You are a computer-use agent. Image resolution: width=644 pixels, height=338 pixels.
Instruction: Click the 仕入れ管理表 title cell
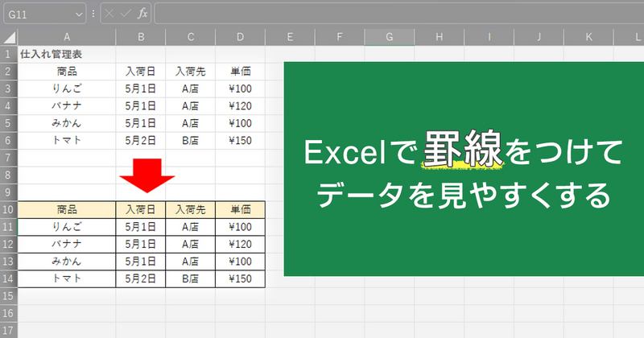click(50, 54)
